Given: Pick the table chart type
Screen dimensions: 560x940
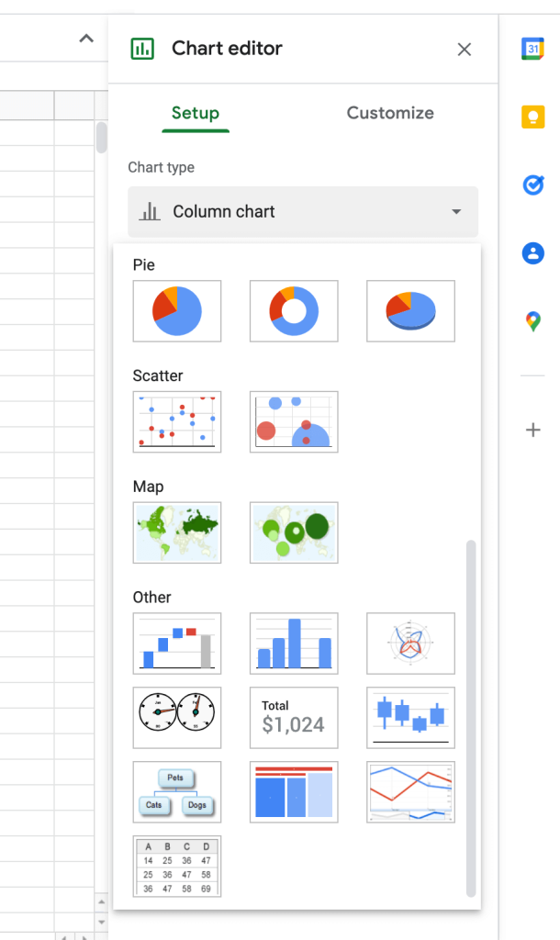Looking at the screenshot, I should 177,866.
